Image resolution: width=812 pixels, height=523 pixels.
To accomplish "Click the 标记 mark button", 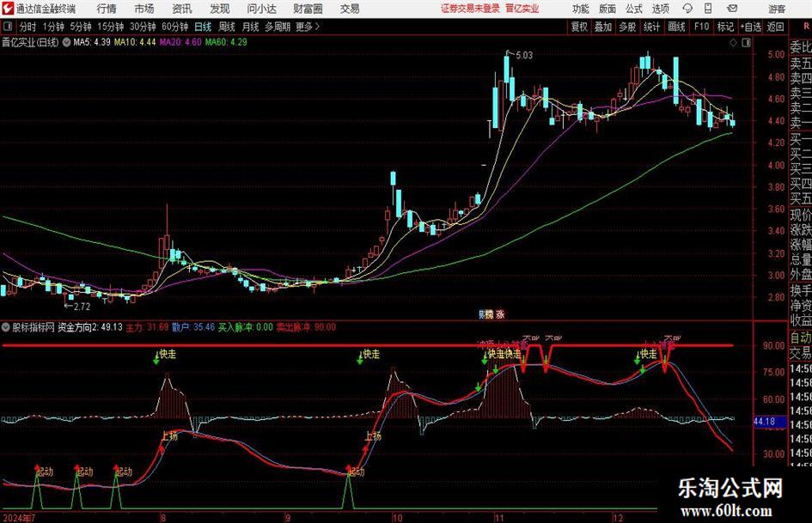I will click(x=725, y=27).
